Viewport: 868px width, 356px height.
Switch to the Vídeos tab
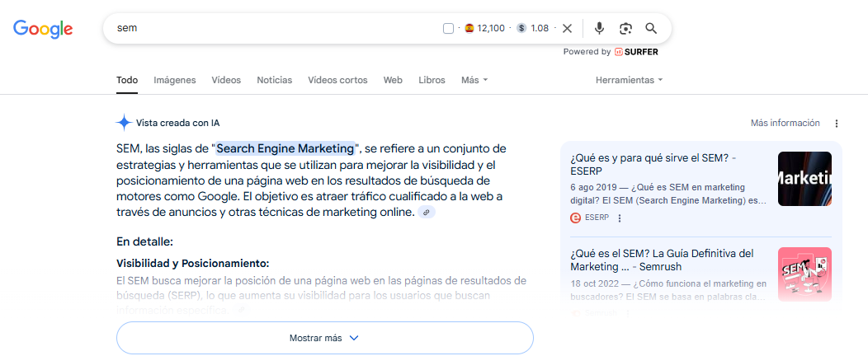(226, 80)
